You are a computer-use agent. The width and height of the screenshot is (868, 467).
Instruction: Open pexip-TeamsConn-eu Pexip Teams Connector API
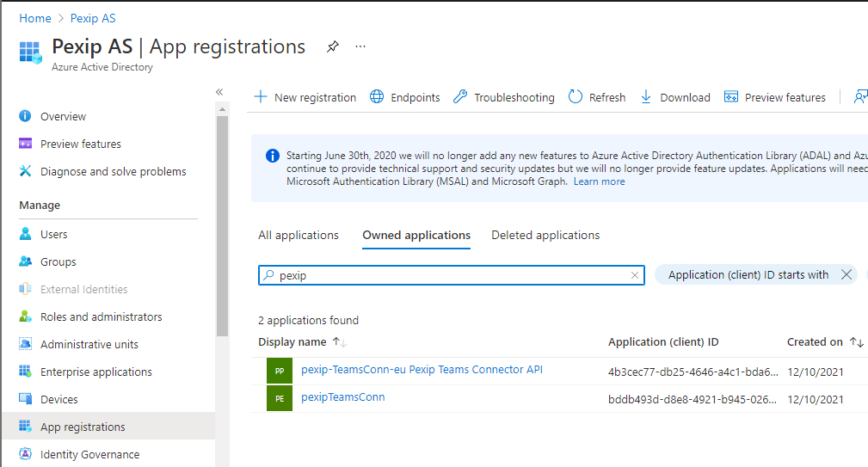422,370
